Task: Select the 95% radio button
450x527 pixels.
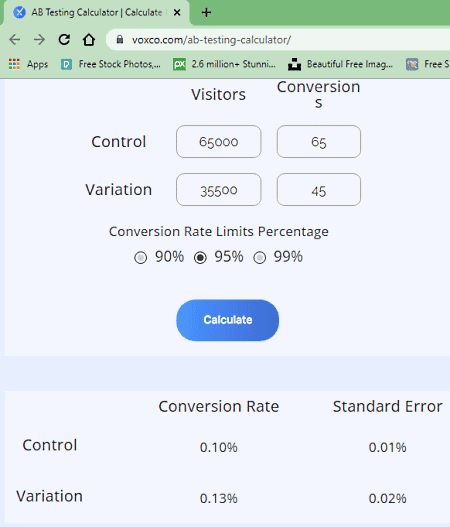Action: click(200, 258)
